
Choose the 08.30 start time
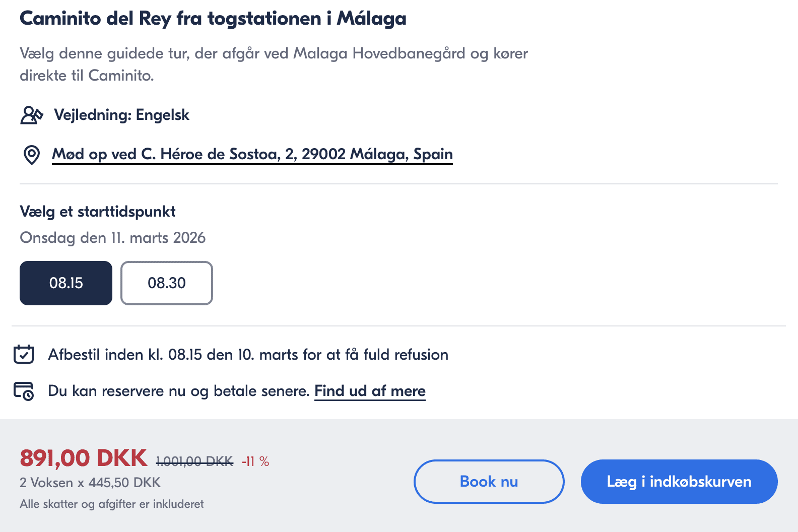(x=167, y=283)
